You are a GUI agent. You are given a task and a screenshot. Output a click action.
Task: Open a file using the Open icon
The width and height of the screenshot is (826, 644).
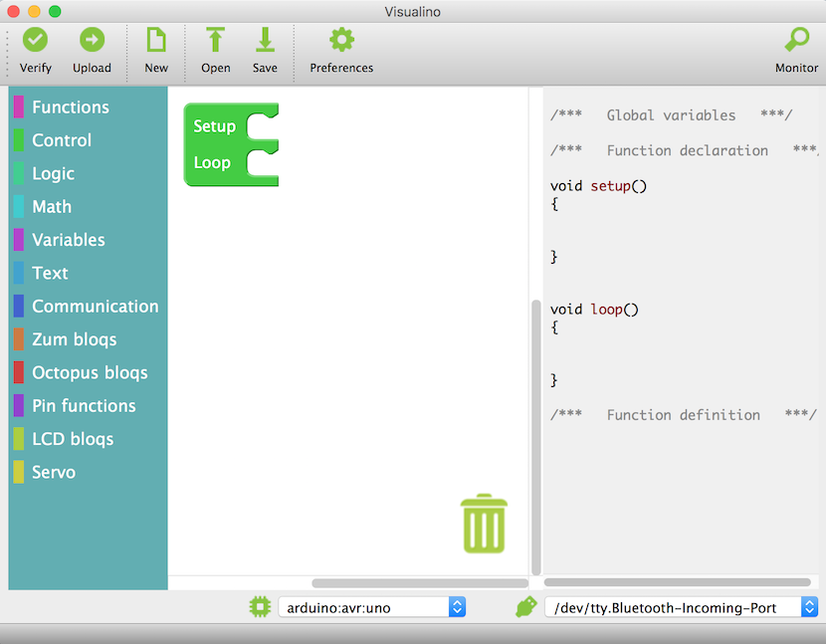[215, 40]
